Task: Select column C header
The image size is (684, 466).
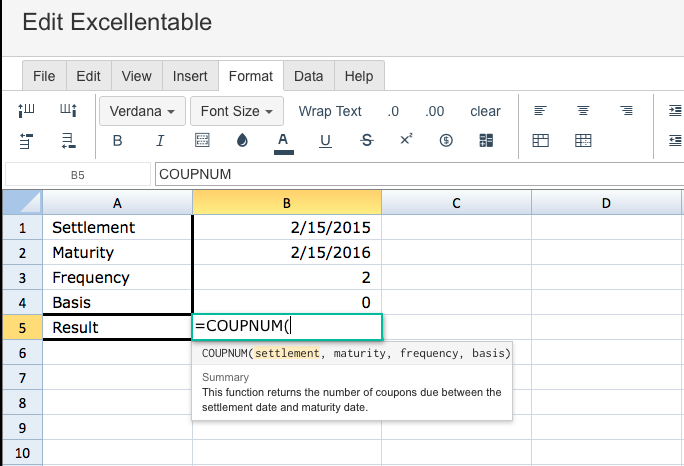Action: click(456, 203)
